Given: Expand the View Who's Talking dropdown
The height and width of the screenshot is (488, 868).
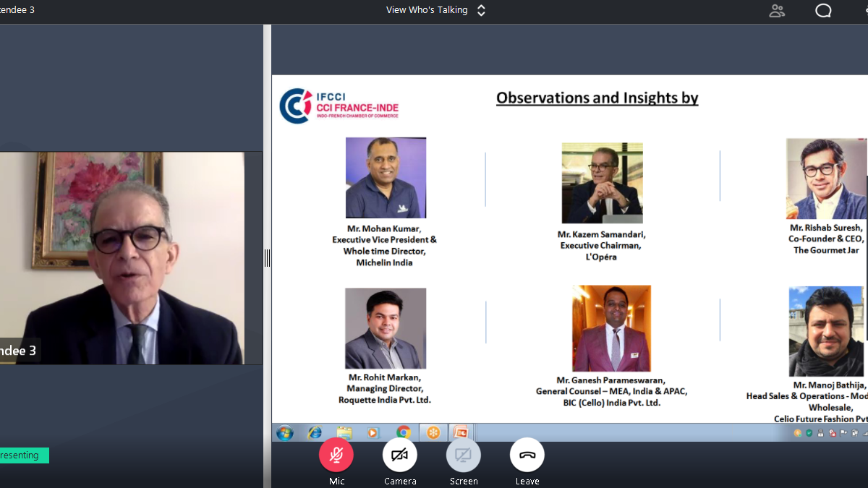Looking at the screenshot, I should [x=427, y=10].
